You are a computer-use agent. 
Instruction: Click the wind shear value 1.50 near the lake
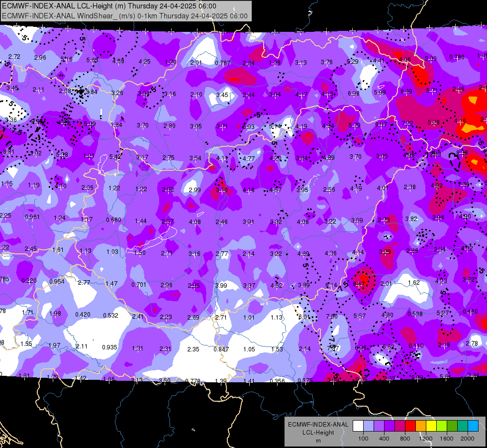(140, 253)
